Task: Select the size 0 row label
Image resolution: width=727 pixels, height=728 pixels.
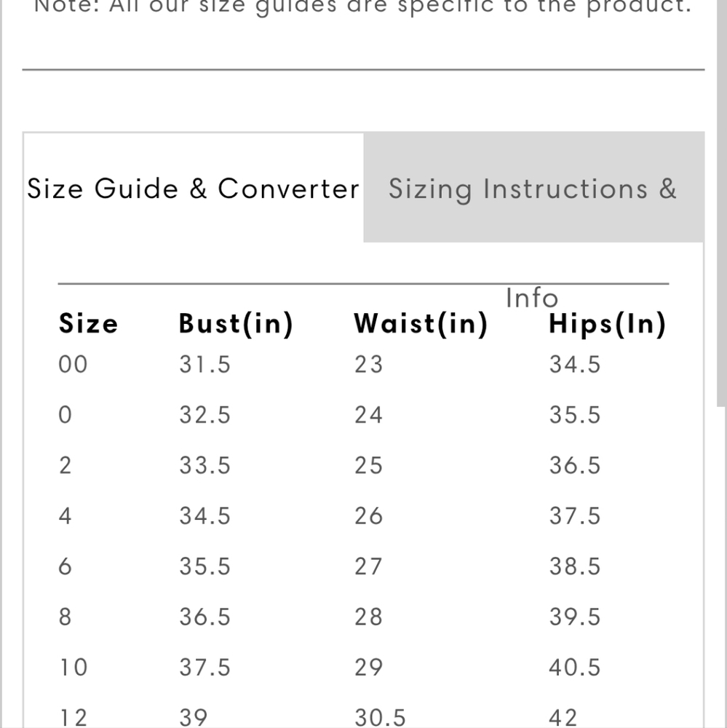Action: click(x=65, y=414)
